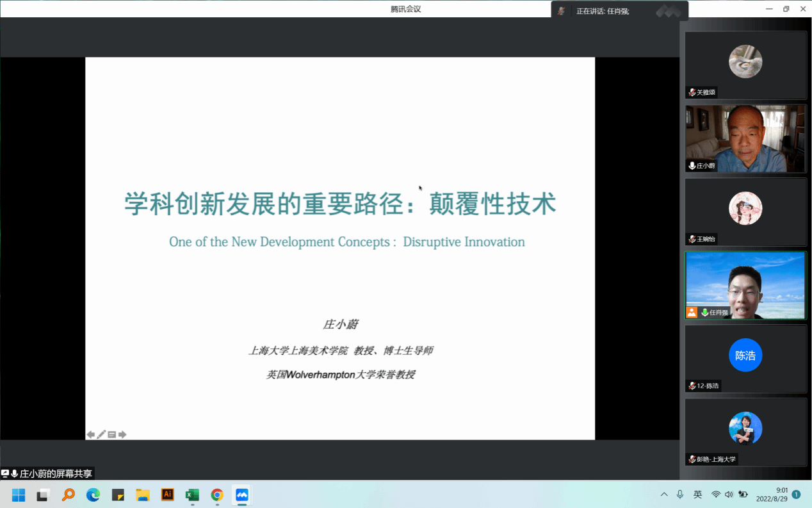The image size is (812, 508).
Task: Open Adobe Illustrator from the taskbar
Action: 167,495
